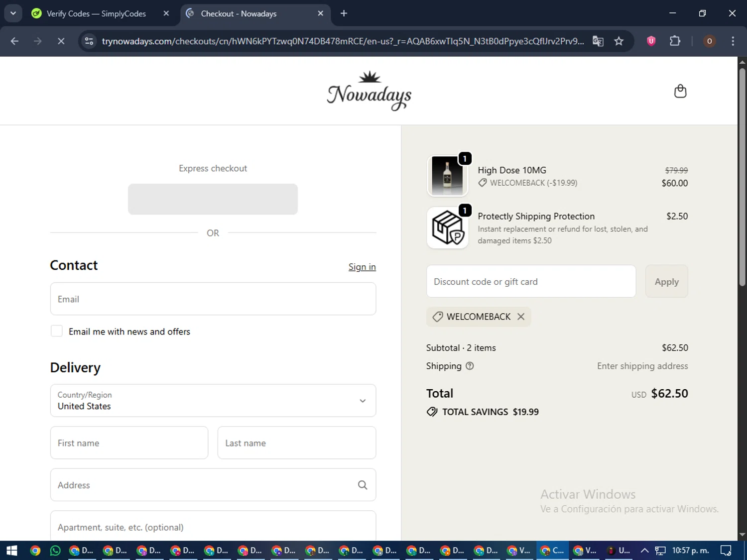The image size is (747, 560).
Task: Click the Enter shipping address text
Action: 642,366
